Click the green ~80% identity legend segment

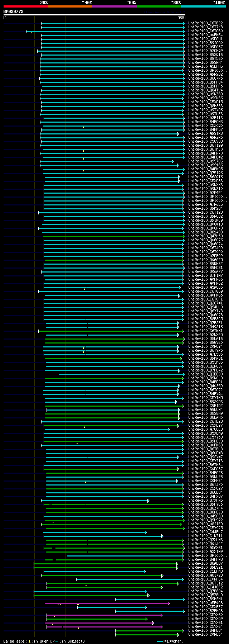159,6
